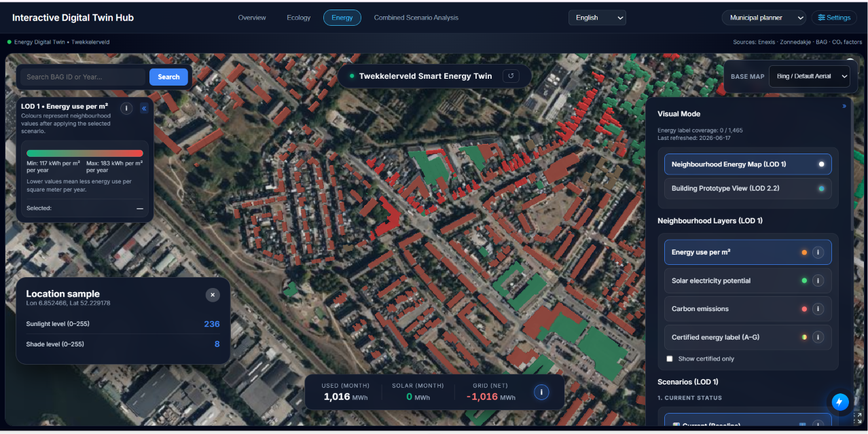Click the Lon 6.852466, Lat 52.229178 coordinates

68,303
